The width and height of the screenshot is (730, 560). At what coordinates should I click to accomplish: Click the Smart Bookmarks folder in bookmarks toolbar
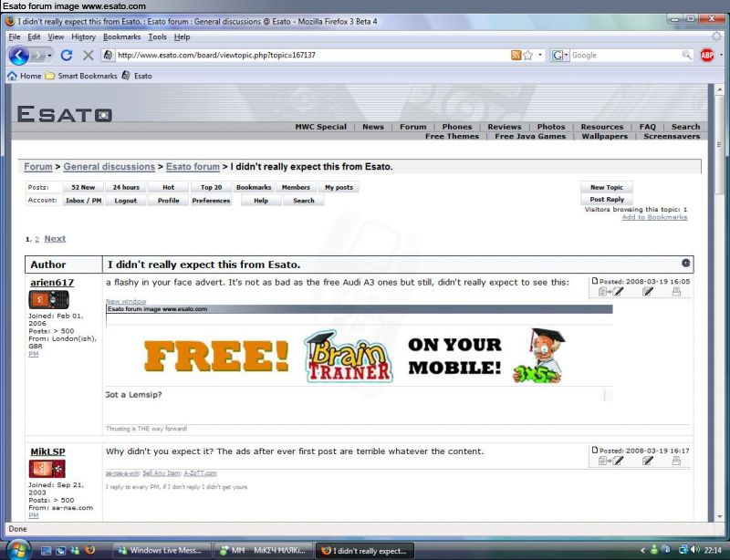tap(81, 76)
